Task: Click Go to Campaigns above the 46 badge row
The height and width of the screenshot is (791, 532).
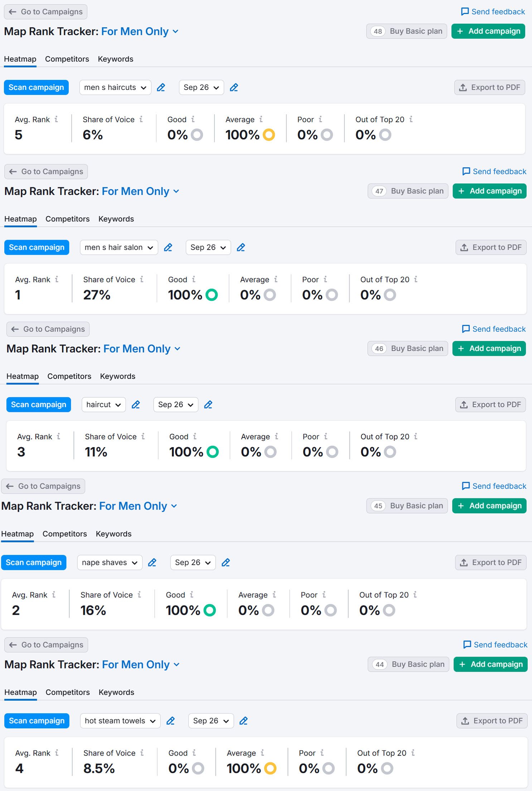Action: coord(48,329)
